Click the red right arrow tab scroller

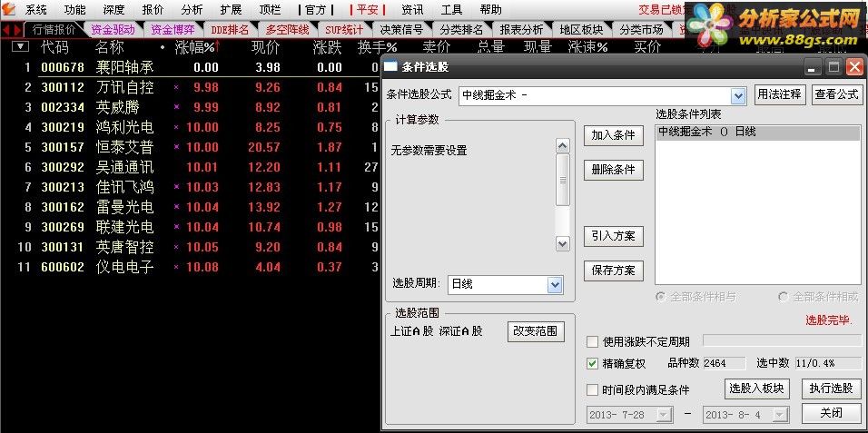pyautogui.click(x=17, y=30)
